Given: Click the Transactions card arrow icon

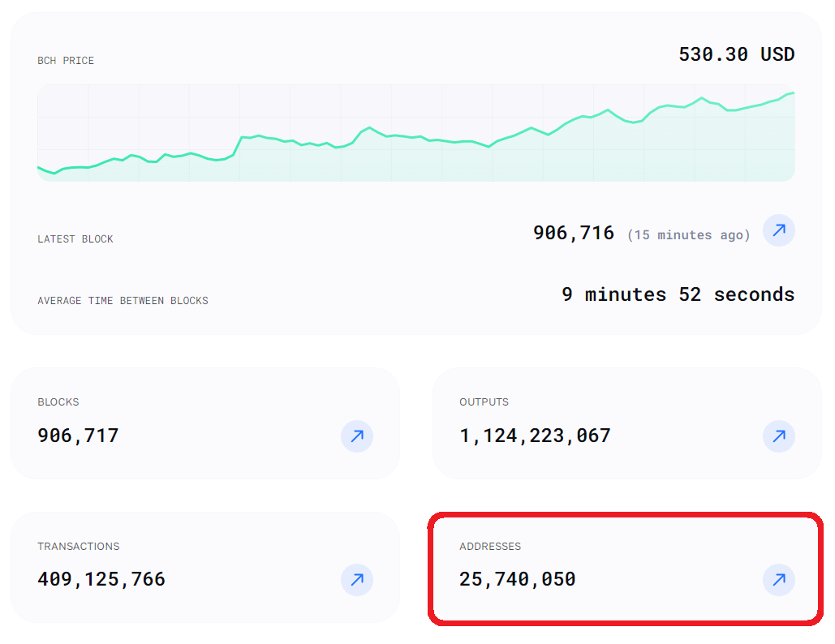Looking at the screenshot, I should (356, 580).
